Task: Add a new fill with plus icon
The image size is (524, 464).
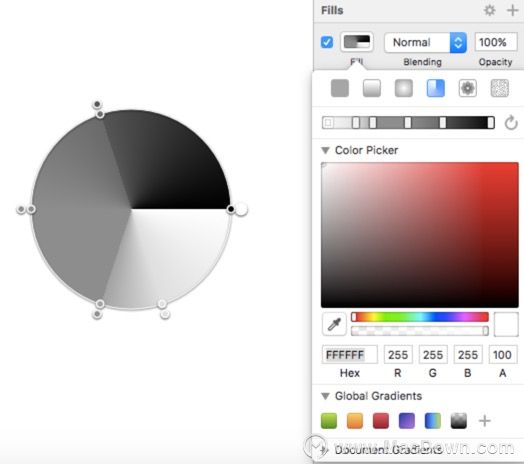Action: [x=512, y=10]
